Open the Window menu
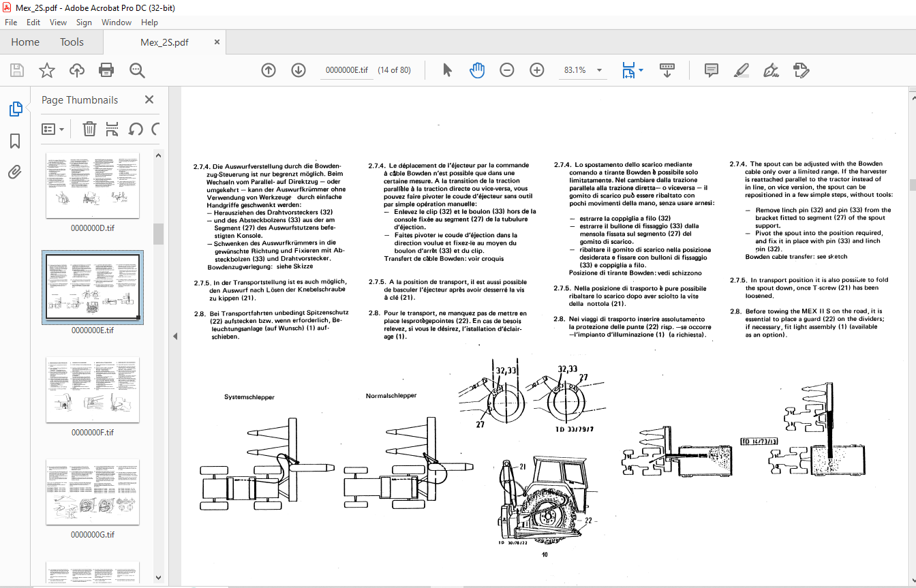 [x=117, y=22]
